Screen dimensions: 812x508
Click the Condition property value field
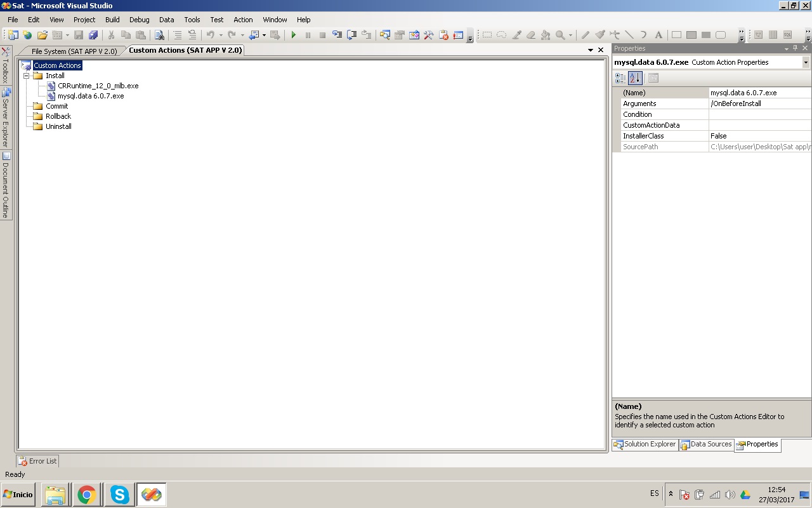tap(760, 114)
